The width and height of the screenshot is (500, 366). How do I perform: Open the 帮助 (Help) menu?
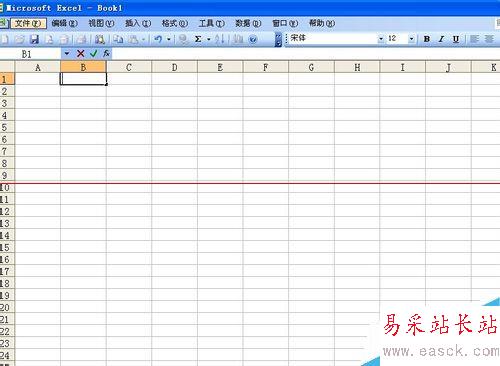(322, 23)
